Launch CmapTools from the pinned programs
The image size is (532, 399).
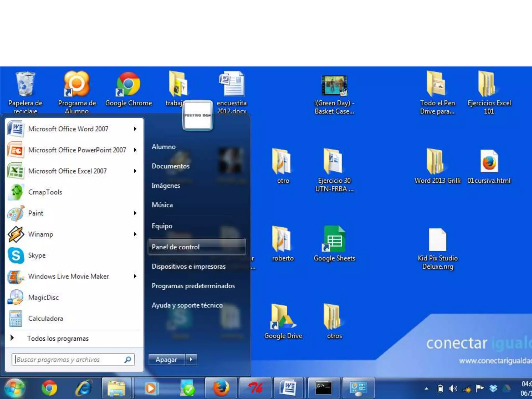[45, 192]
